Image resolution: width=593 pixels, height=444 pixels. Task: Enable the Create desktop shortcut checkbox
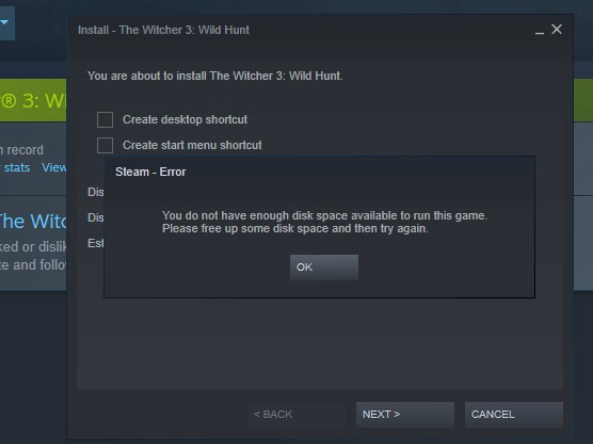[x=105, y=120]
